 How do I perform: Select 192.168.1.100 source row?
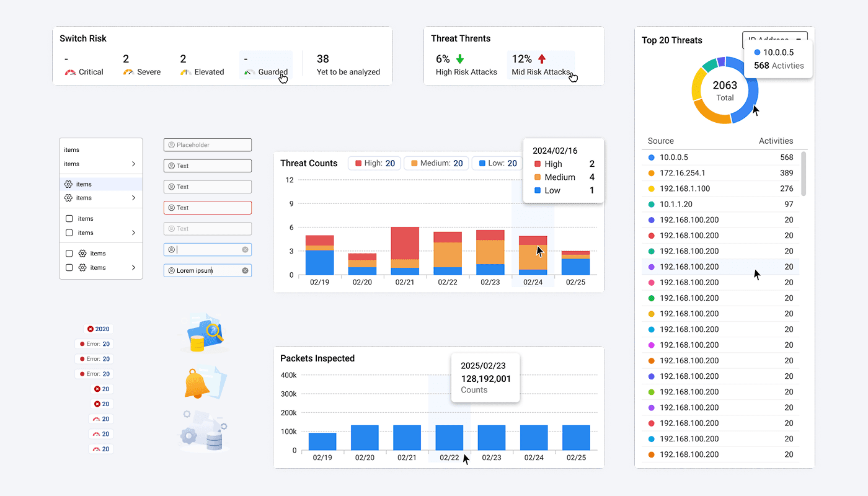pos(720,188)
